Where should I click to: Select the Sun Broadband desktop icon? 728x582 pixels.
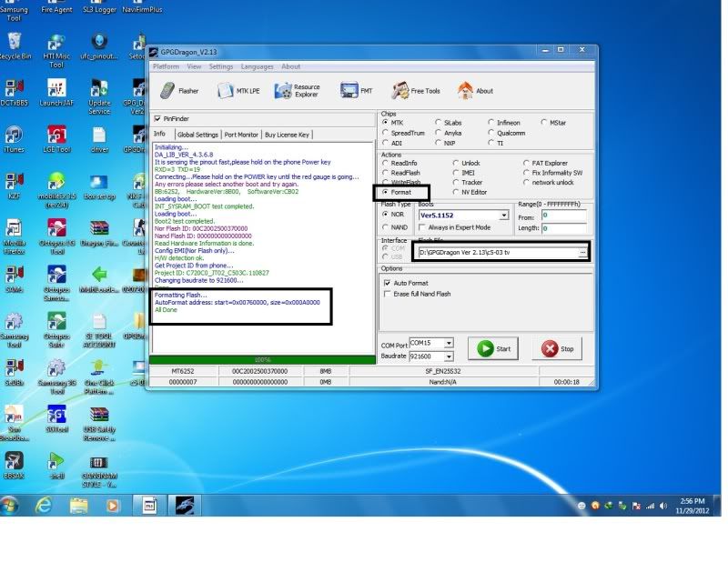tap(14, 424)
